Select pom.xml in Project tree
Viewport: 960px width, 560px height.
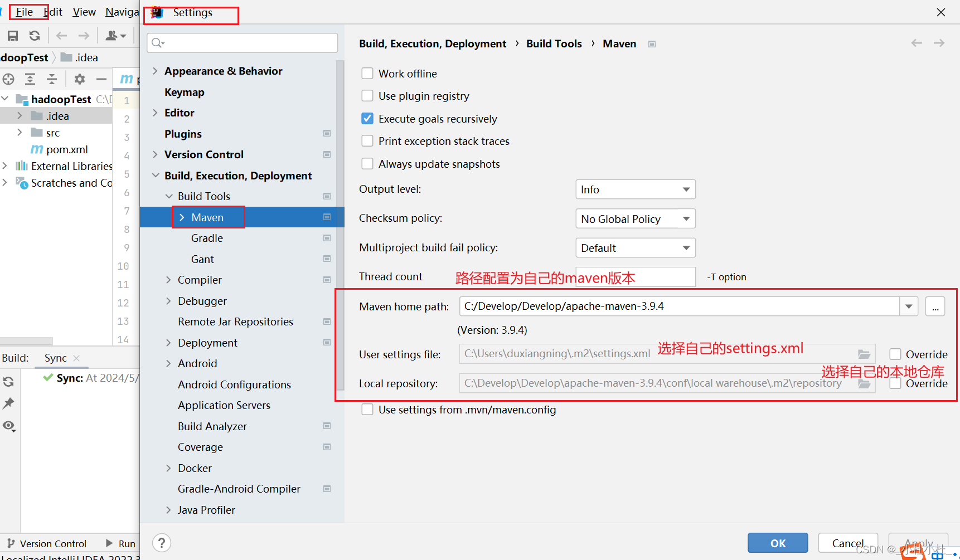click(x=67, y=149)
